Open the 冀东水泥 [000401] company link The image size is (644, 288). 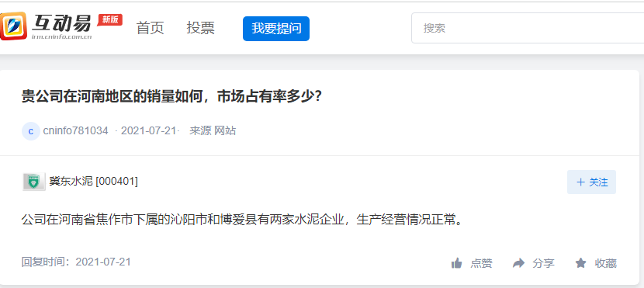tap(93, 181)
